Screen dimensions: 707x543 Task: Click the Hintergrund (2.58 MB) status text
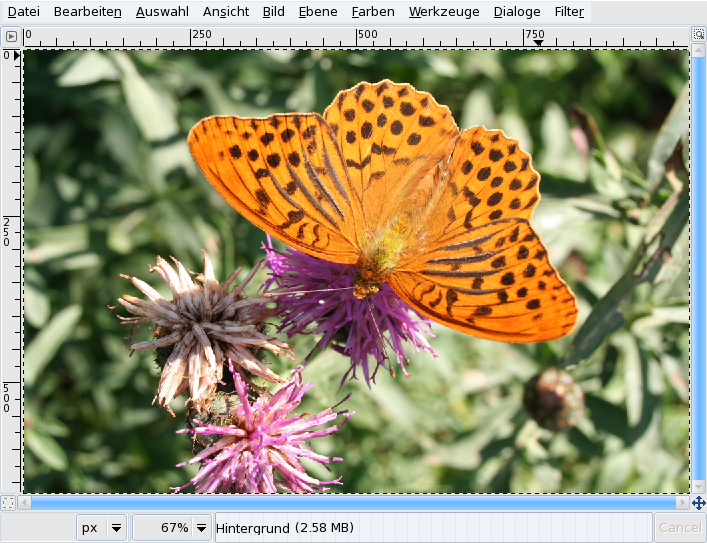tap(285, 528)
